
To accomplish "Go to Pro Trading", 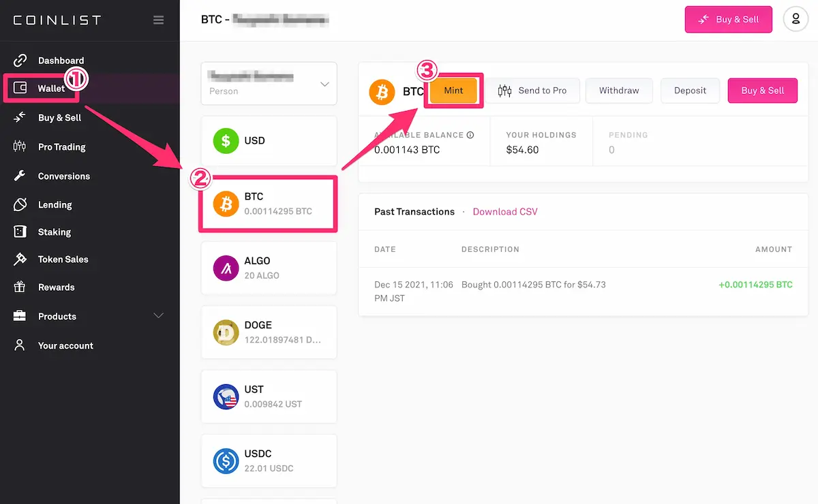I will pos(62,147).
